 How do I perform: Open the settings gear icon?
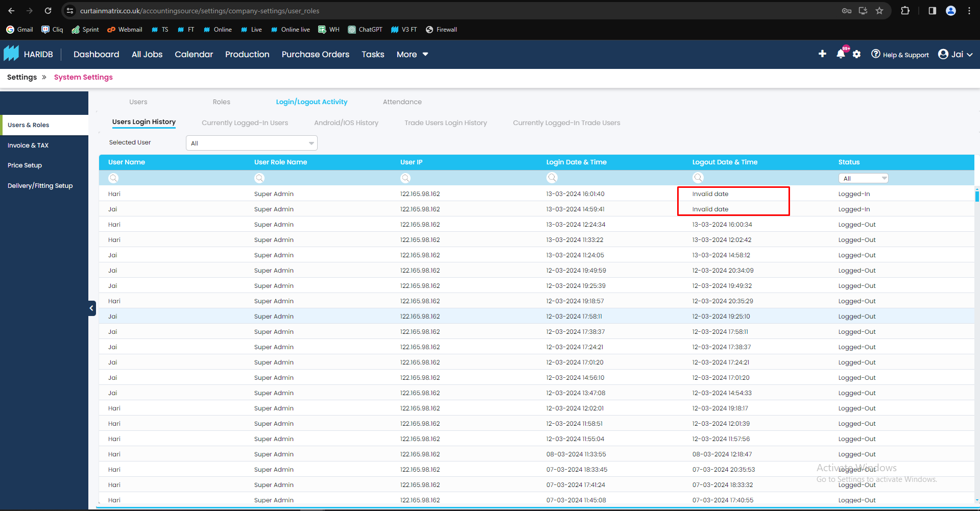[857, 54]
